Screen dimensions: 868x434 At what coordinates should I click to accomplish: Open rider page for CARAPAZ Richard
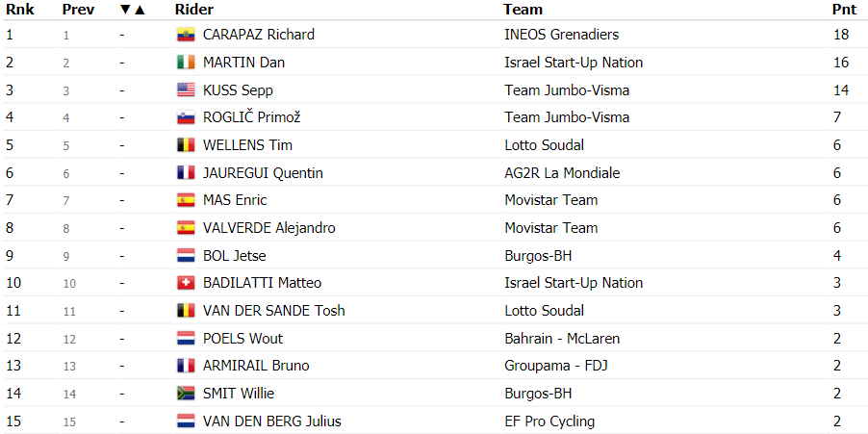click(x=259, y=35)
